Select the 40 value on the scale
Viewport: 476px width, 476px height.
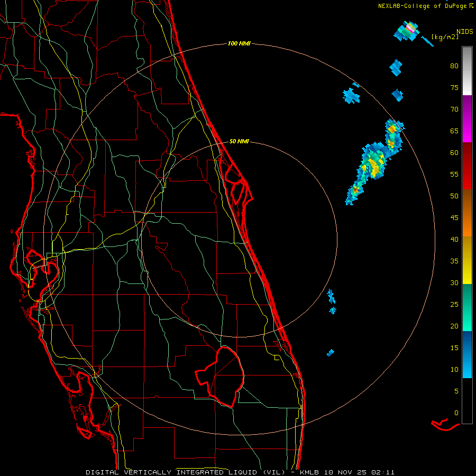454,240
